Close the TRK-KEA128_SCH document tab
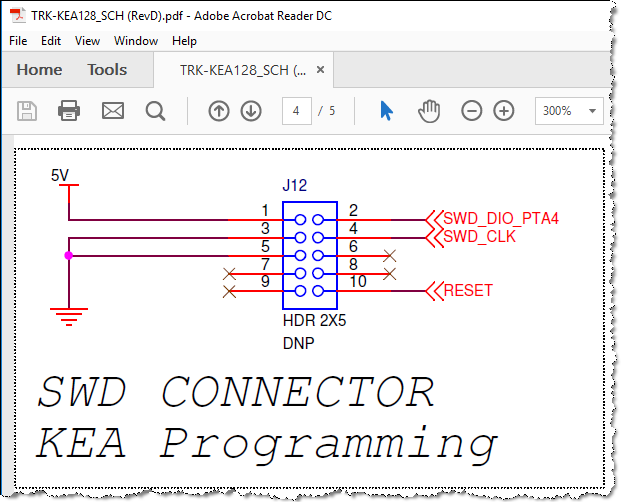 pos(320,70)
